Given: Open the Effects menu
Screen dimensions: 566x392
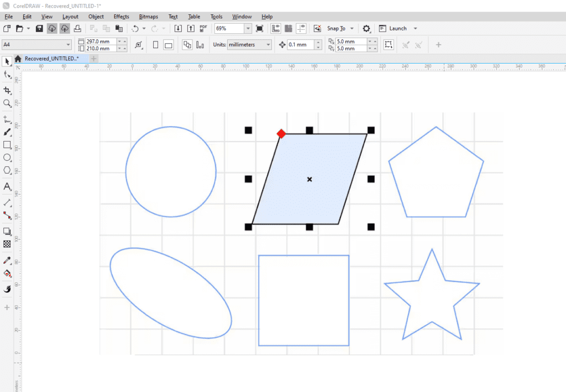Looking at the screenshot, I should 121,17.
